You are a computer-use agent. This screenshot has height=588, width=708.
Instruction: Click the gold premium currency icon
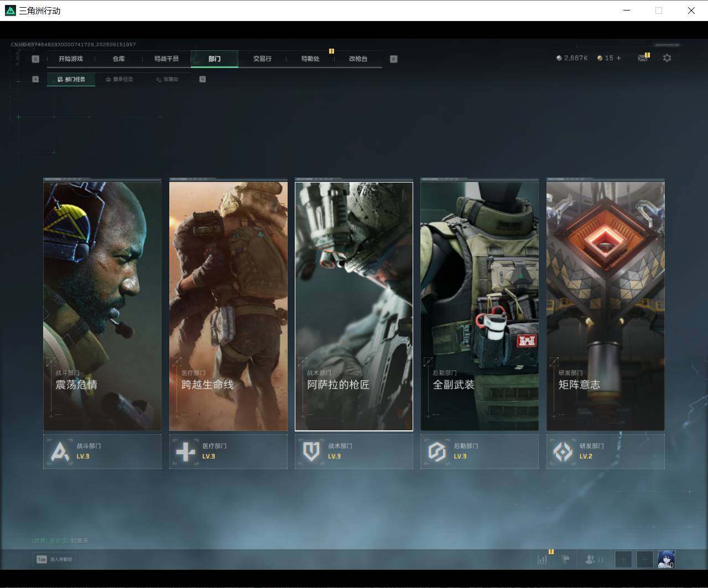click(x=600, y=58)
